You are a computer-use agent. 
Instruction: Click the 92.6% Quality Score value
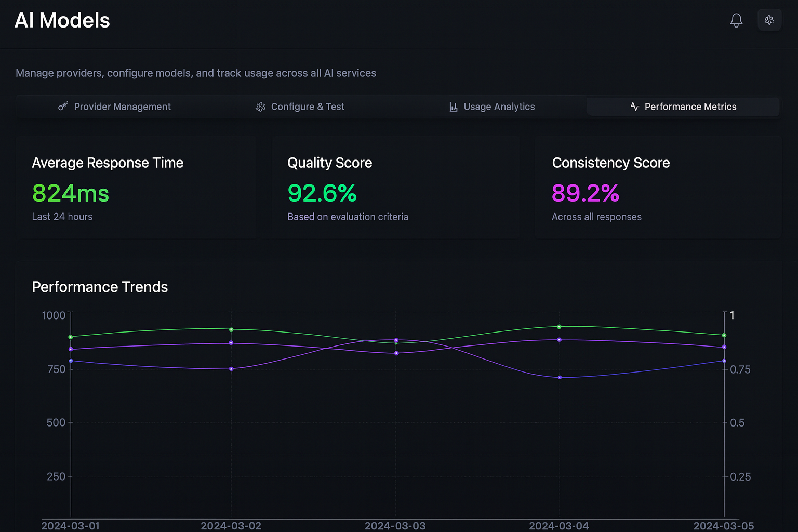point(322,193)
